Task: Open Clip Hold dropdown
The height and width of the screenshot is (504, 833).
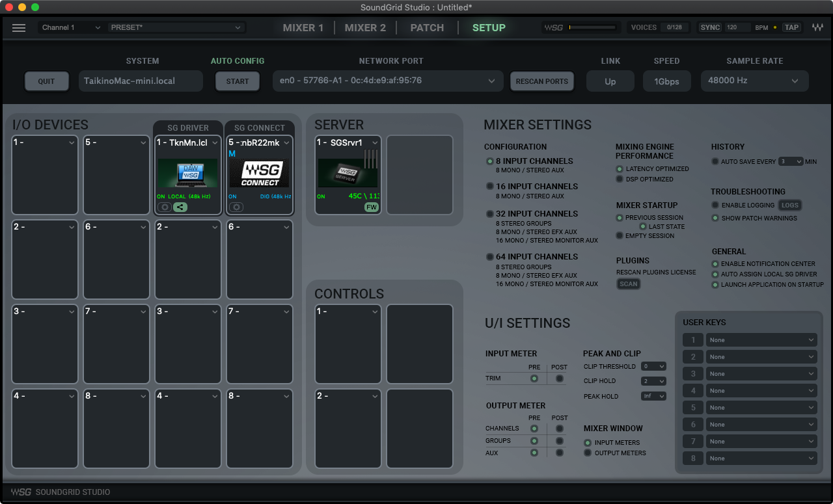Action: 653,381
